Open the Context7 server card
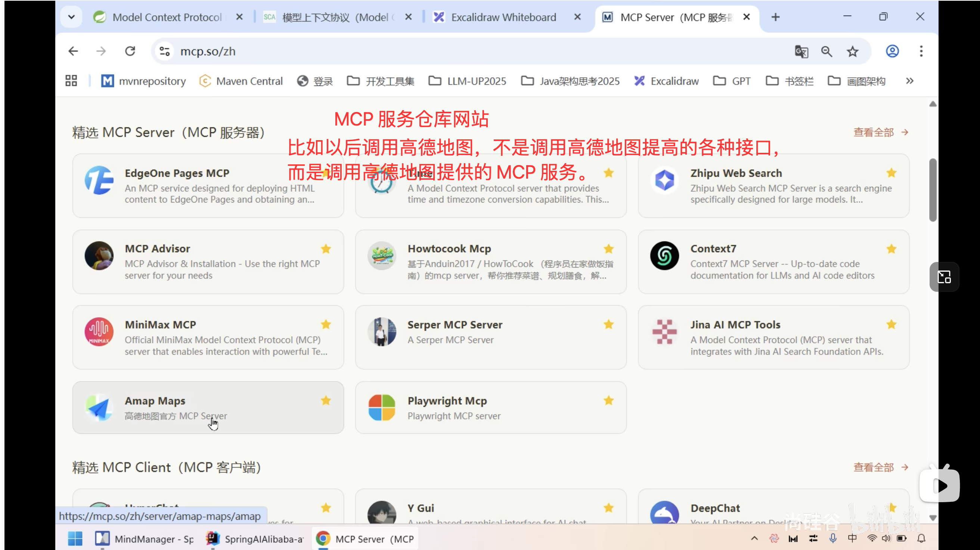The height and width of the screenshot is (550, 980). pyautogui.click(x=773, y=262)
